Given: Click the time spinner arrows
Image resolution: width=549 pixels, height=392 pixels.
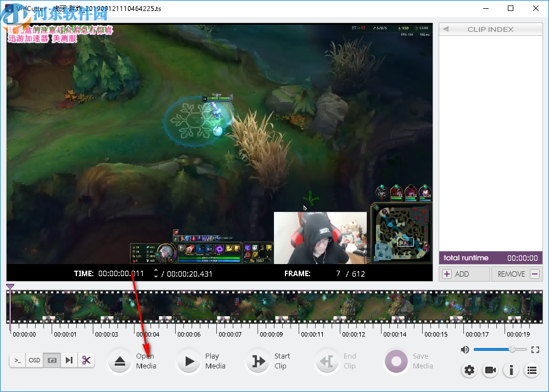Looking at the screenshot, I should click(156, 273).
